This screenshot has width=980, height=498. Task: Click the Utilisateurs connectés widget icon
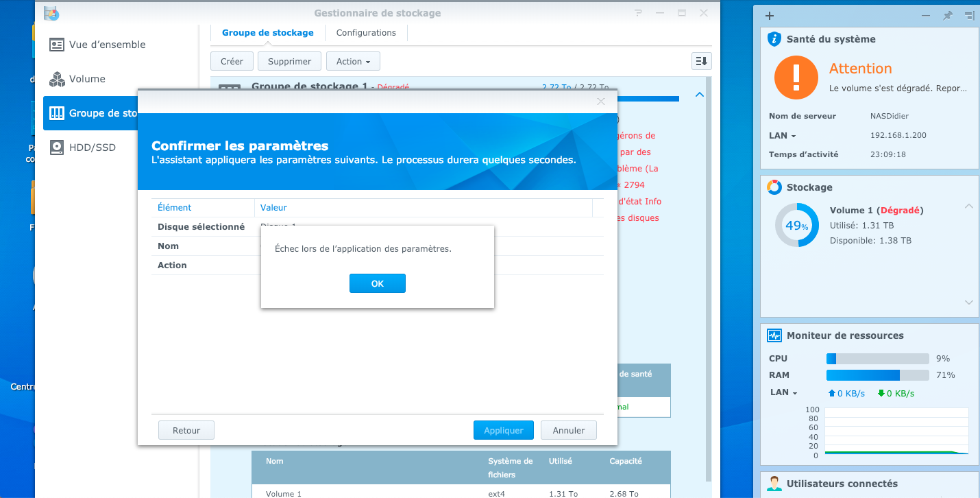pos(774,484)
